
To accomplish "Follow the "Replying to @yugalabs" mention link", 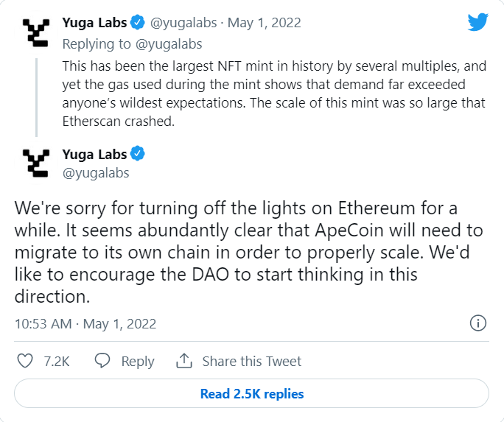I will [174, 43].
